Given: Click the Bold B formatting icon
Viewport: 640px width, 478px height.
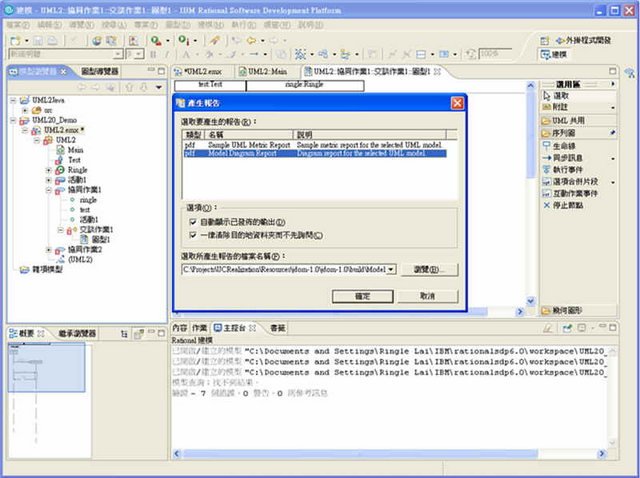Looking at the screenshot, I should pyautogui.click(x=153, y=54).
